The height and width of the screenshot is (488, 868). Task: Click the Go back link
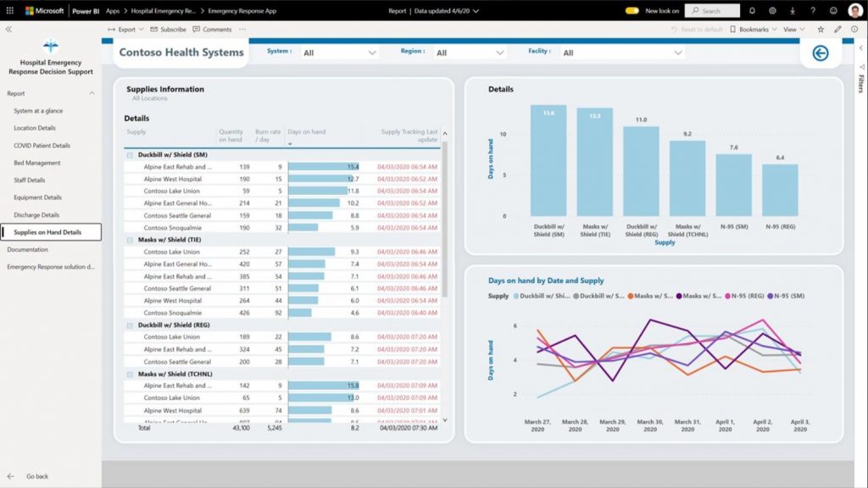coord(37,476)
